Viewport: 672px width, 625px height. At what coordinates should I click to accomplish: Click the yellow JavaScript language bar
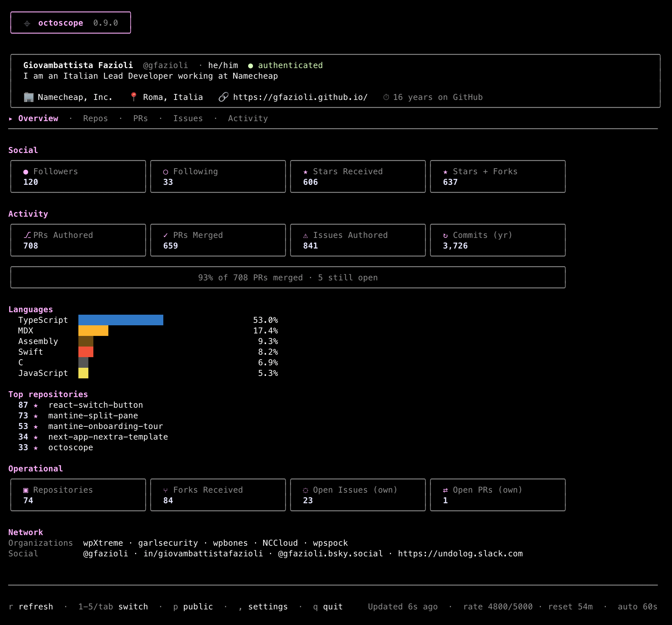83,373
